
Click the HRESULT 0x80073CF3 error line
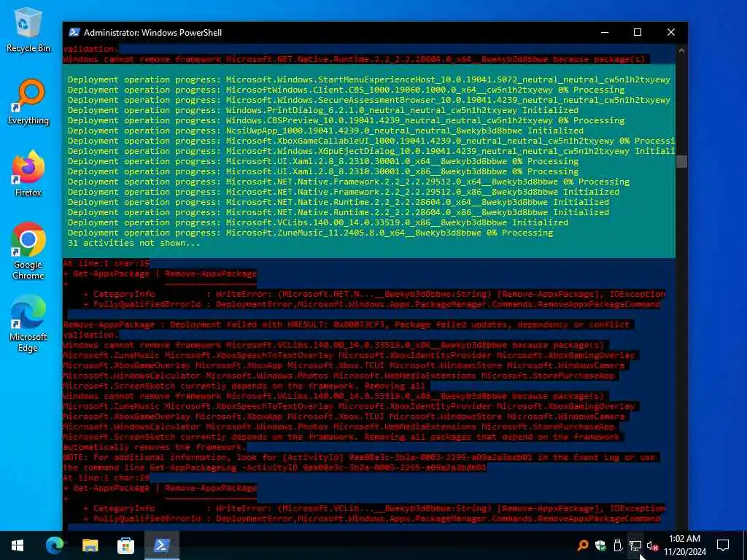(x=347, y=324)
